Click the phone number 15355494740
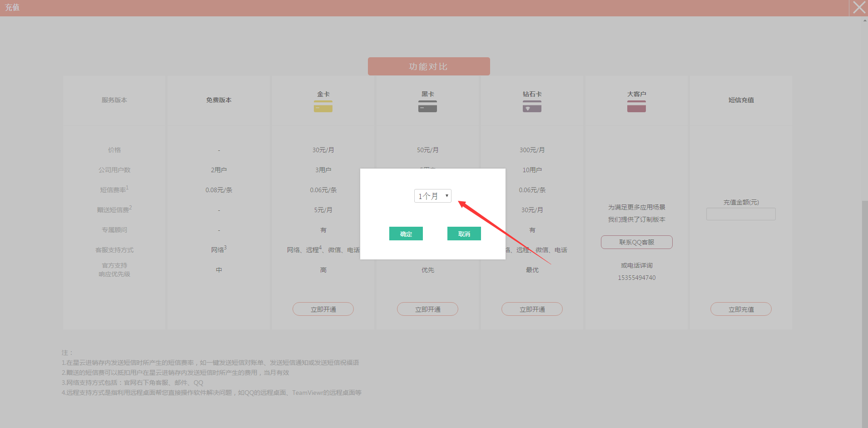The width and height of the screenshot is (868, 428). coord(636,278)
